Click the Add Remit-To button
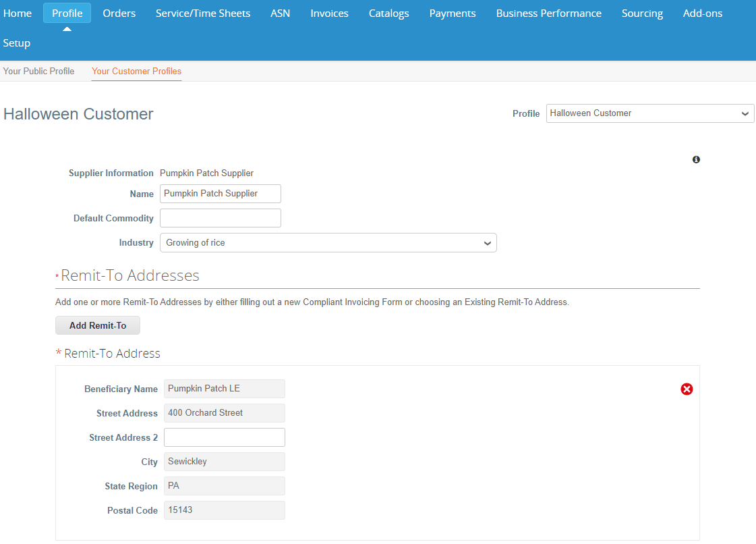 (x=98, y=325)
